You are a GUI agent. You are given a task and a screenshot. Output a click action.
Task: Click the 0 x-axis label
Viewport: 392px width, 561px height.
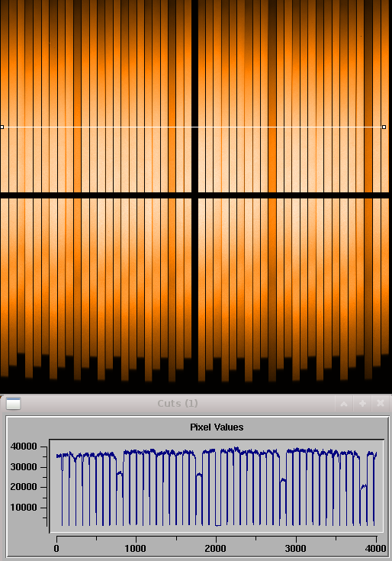(56, 549)
